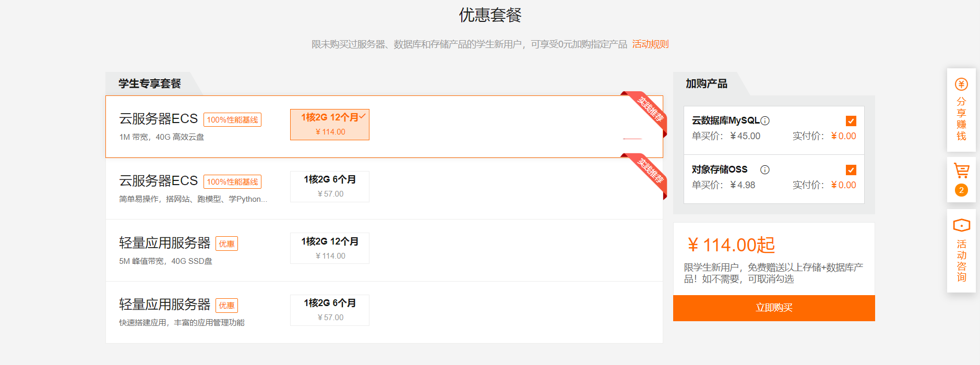Choose 轻量应用服务器 1核2G 12个月 option
The image size is (980, 365).
(330, 248)
